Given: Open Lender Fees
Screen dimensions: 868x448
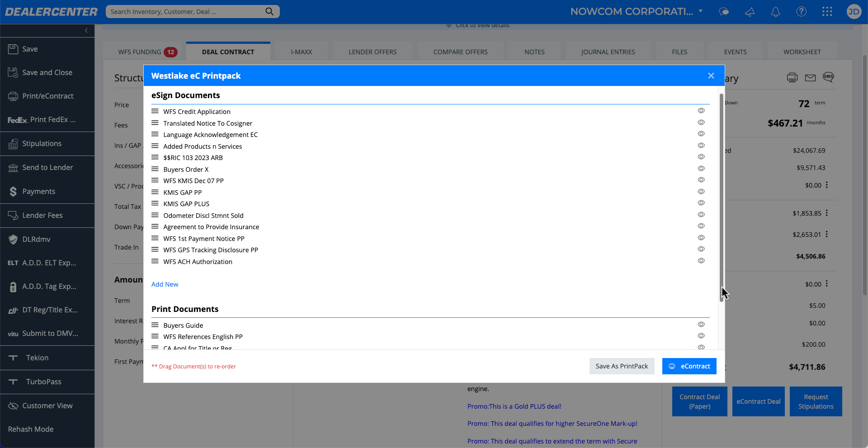Looking at the screenshot, I should tap(47, 215).
